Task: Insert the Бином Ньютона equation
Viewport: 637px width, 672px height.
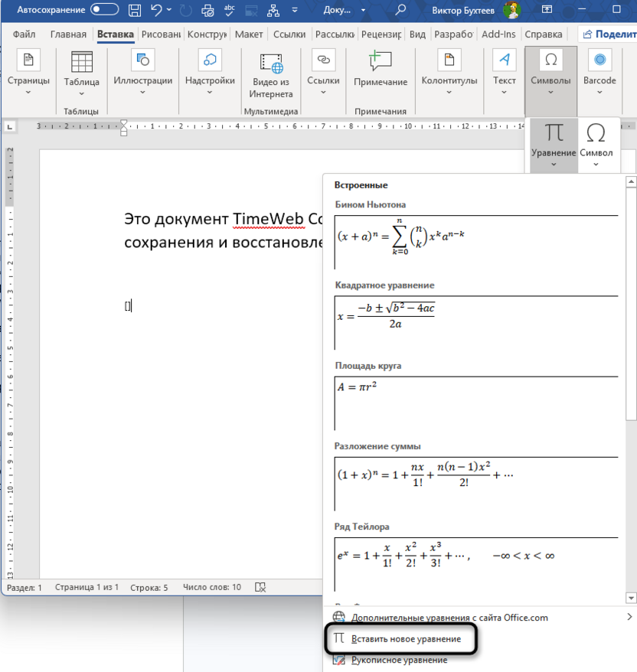Action: point(475,242)
